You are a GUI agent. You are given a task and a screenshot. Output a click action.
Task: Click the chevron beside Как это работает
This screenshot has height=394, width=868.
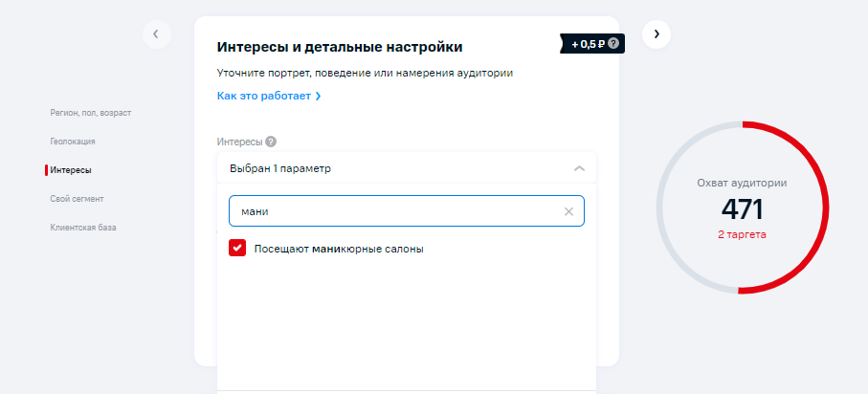click(318, 97)
